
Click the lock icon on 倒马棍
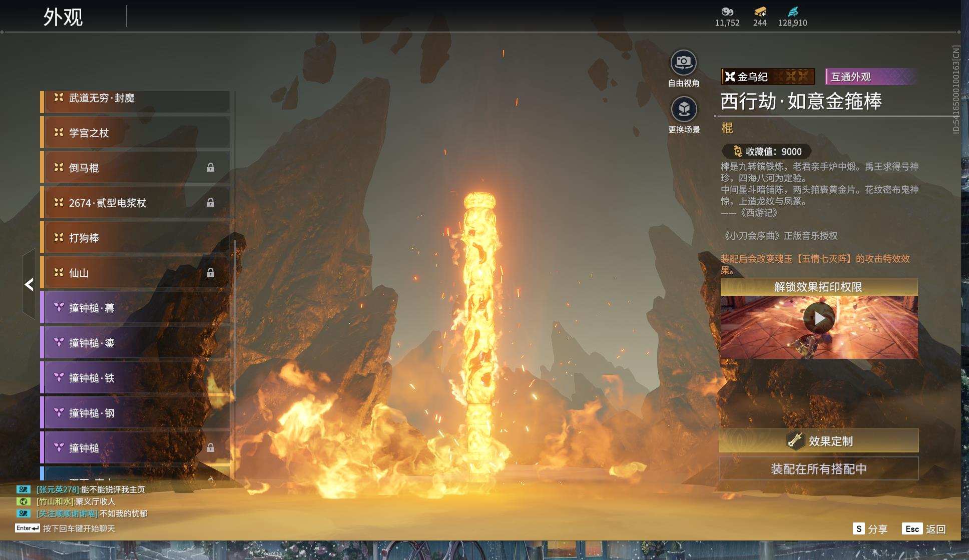click(x=211, y=168)
